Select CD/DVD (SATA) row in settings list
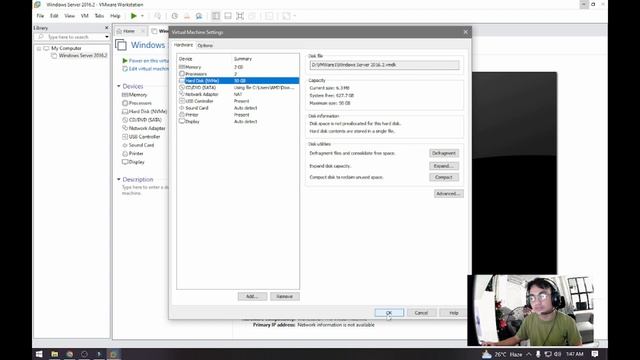640x360 pixels. click(x=238, y=87)
